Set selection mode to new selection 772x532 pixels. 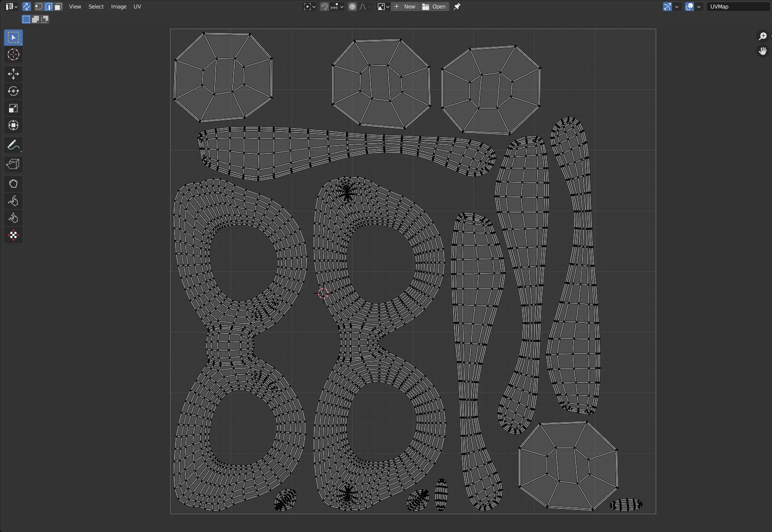26,19
